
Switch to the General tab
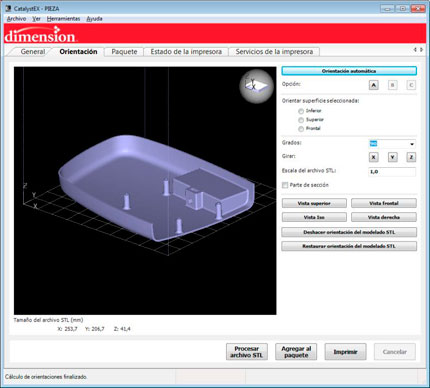[33, 52]
